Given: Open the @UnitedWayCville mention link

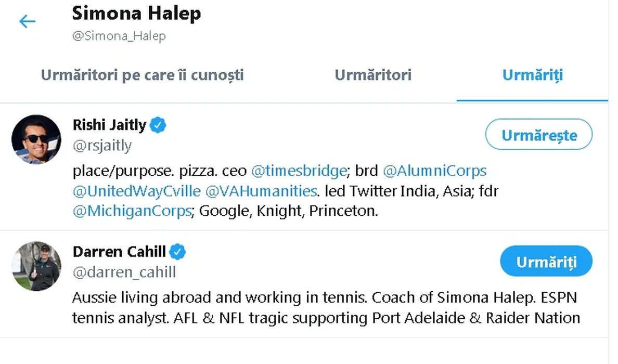Looking at the screenshot, I should [x=137, y=191].
